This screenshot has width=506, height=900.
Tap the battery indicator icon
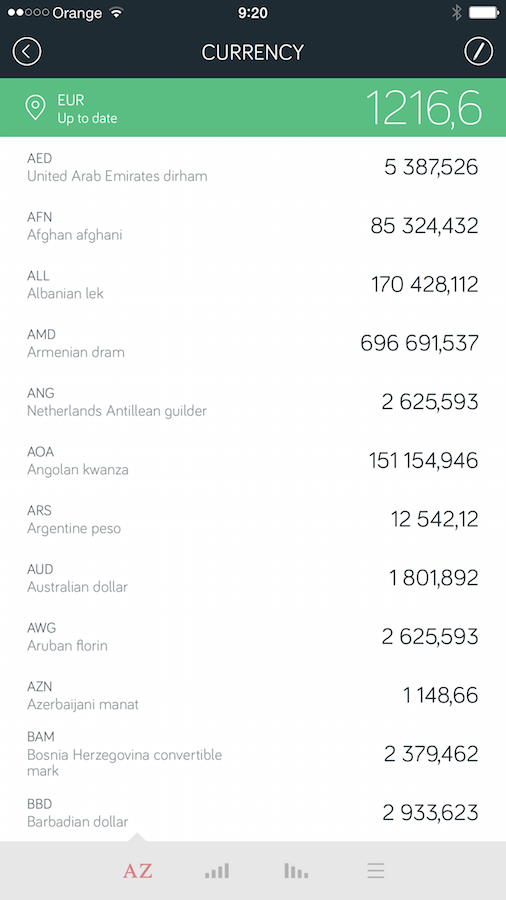(x=484, y=13)
